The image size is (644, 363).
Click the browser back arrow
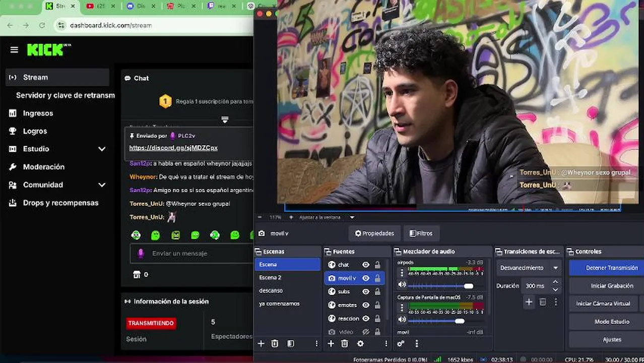click(10, 25)
